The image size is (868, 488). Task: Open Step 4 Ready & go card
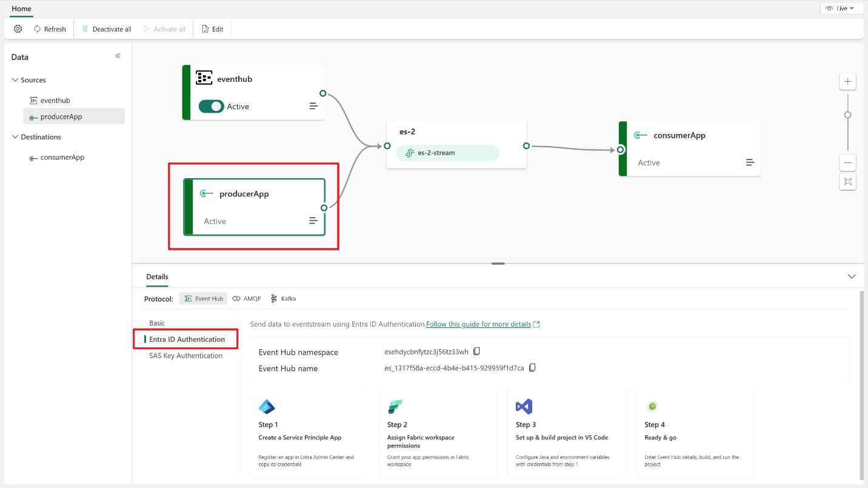695,433
